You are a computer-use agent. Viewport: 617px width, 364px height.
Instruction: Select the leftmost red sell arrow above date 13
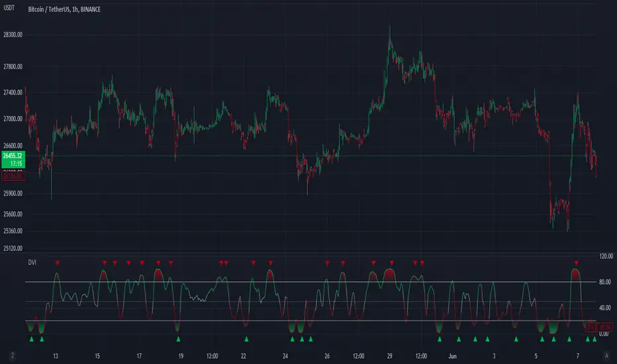(x=58, y=263)
